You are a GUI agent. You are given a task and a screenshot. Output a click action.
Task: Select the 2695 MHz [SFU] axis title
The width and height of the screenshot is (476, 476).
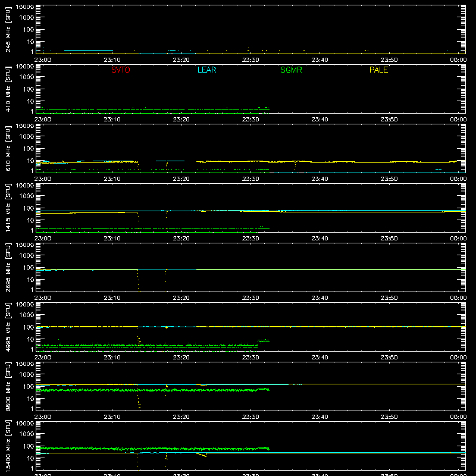point(8,267)
